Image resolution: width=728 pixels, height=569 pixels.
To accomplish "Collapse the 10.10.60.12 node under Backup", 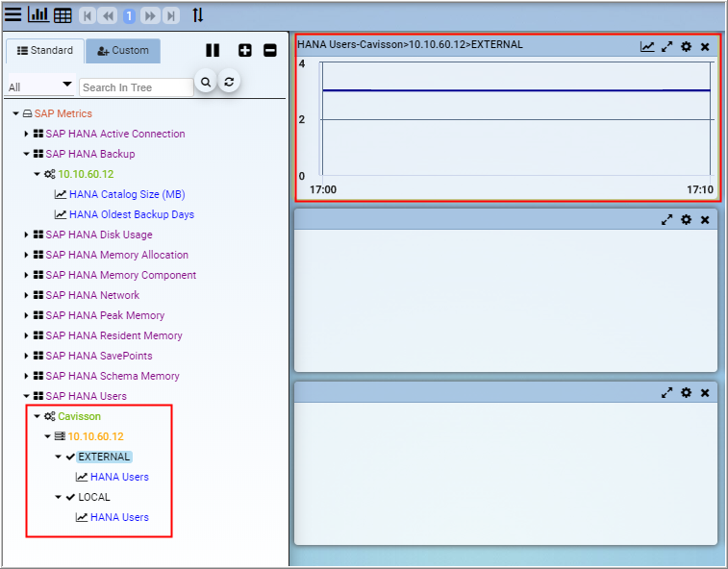I will point(38,174).
